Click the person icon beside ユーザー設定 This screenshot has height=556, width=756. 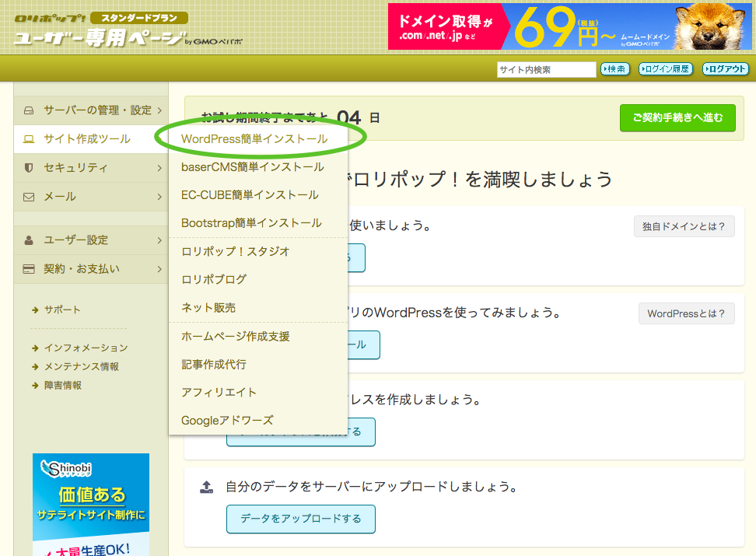pos(29,240)
